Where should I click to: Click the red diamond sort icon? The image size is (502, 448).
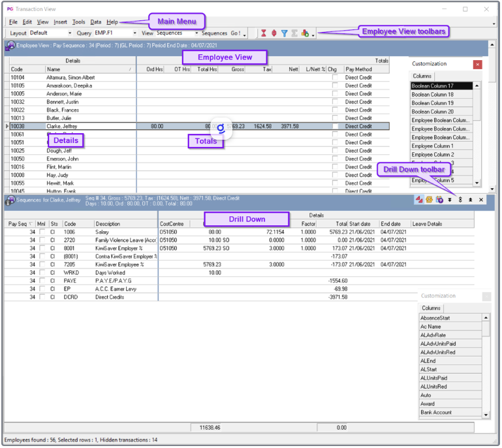[274, 33]
